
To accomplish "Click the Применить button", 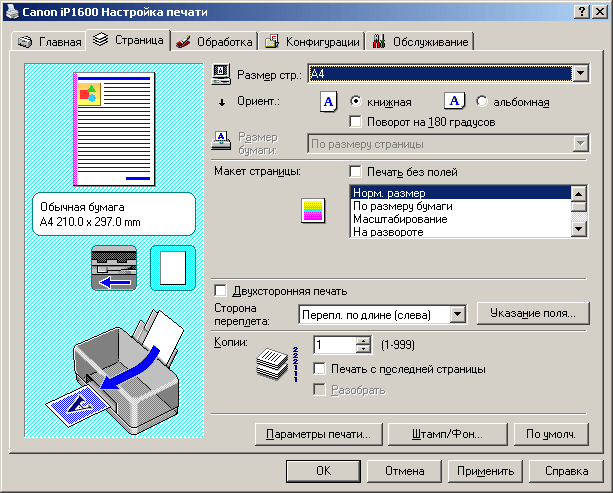I will click(x=485, y=471).
